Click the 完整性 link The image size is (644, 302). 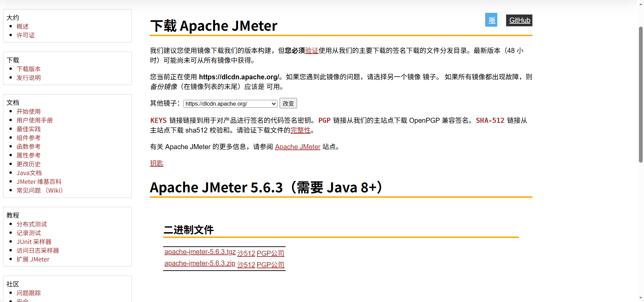(300, 130)
